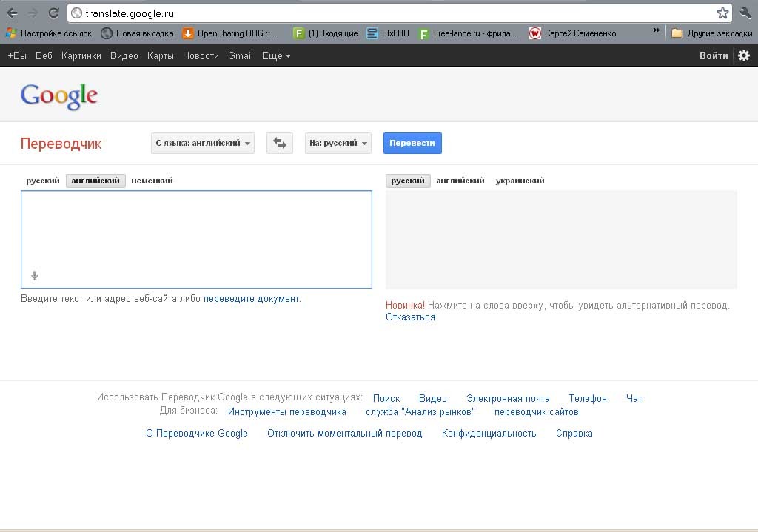Select украинский as target language tab
758x532 pixels.
pyautogui.click(x=520, y=181)
